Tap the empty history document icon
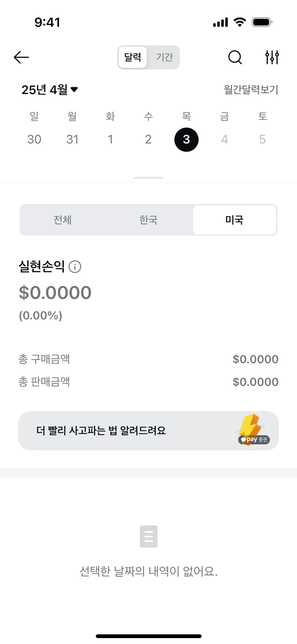Viewport: 297px width, 644px height. (148, 536)
